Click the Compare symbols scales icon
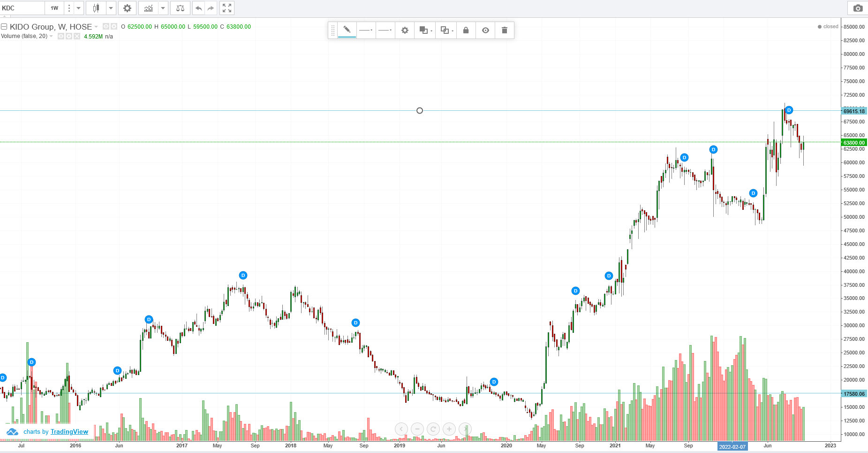This screenshot has width=868, height=453. [180, 8]
